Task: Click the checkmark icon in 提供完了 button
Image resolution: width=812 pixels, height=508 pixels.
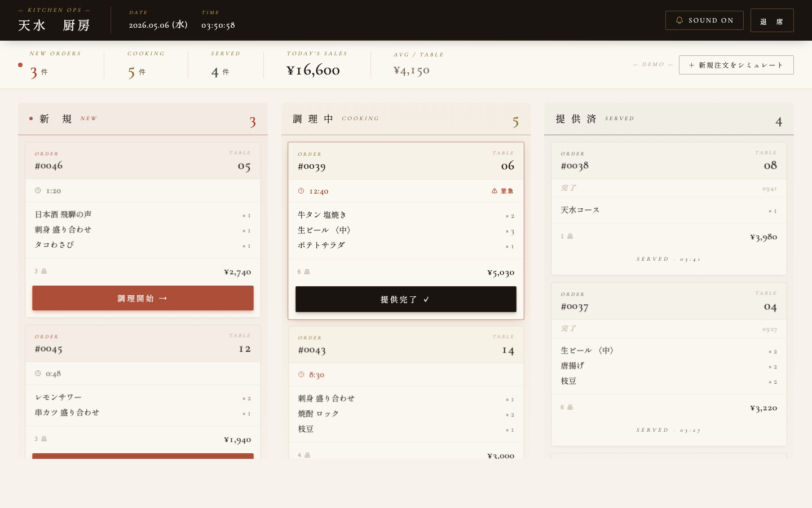Action: [426, 300]
